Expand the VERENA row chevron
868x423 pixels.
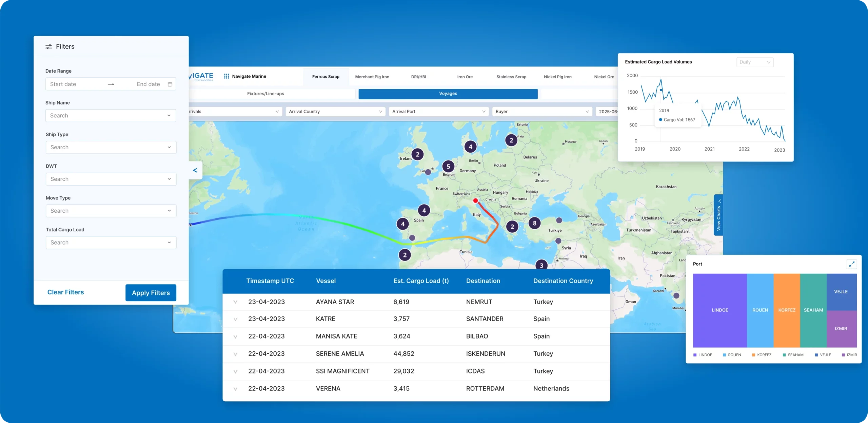pyautogui.click(x=235, y=389)
